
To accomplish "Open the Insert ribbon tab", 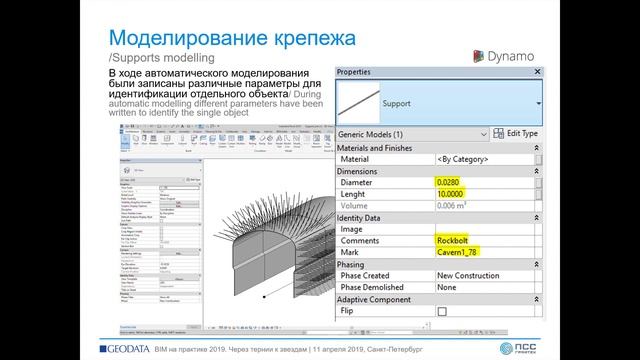I will click(x=172, y=131).
